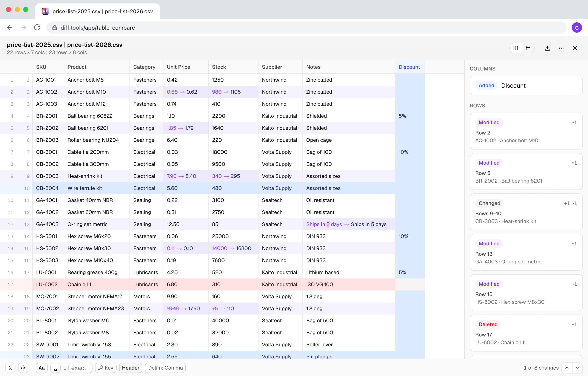Select the Modified Row 13 change card
This screenshot has width=588, height=376.
pos(526,252)
